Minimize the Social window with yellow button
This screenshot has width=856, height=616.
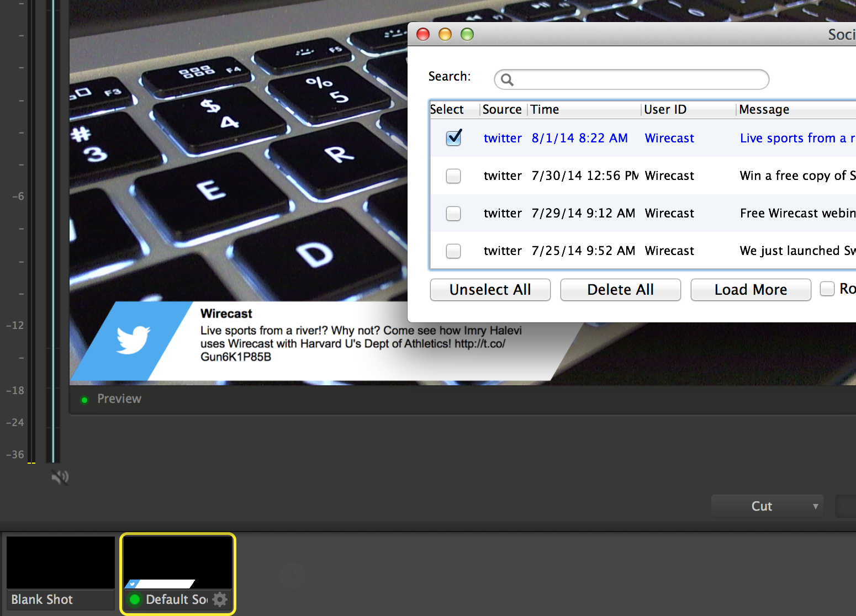point(445,34)
